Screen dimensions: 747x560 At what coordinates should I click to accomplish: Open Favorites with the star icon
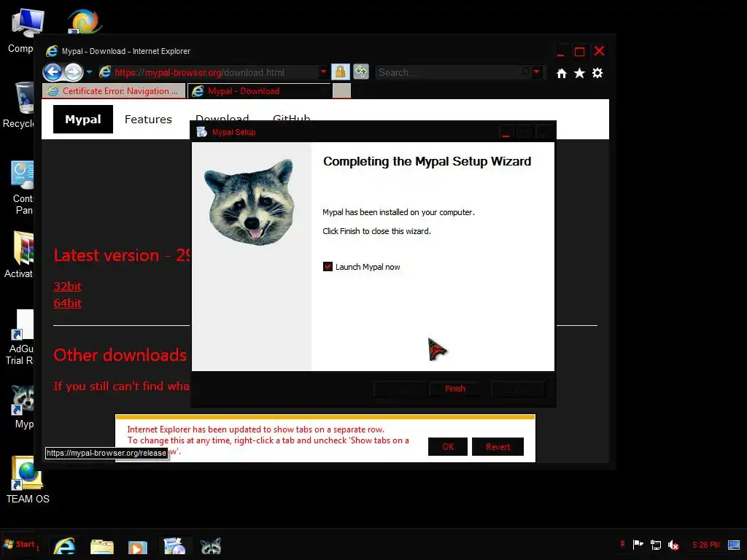[579, 73]
